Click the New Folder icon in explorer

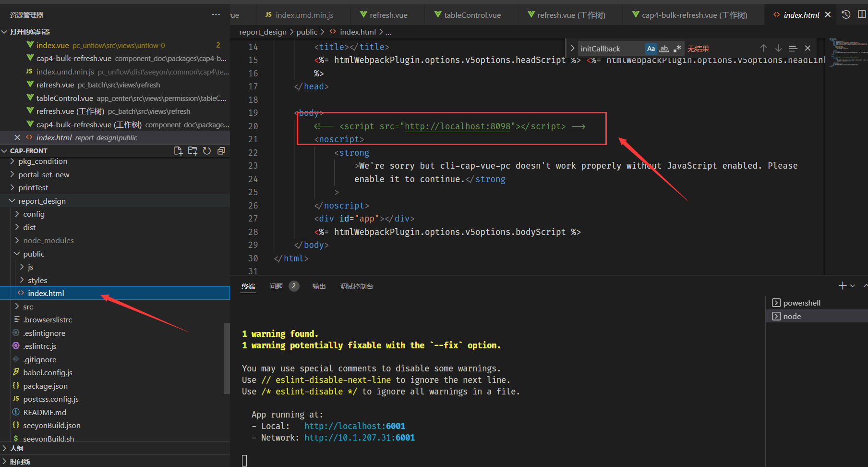[193, 151]
